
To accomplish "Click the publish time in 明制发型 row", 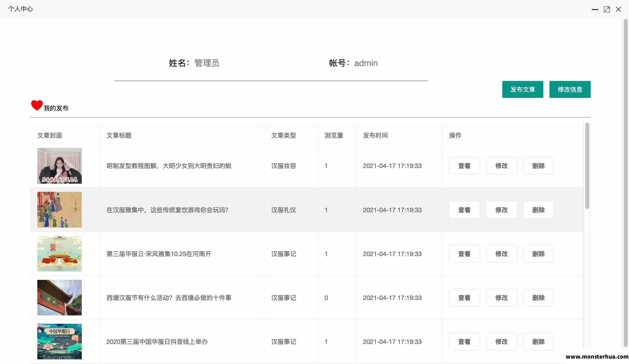I will pos(392,166).
